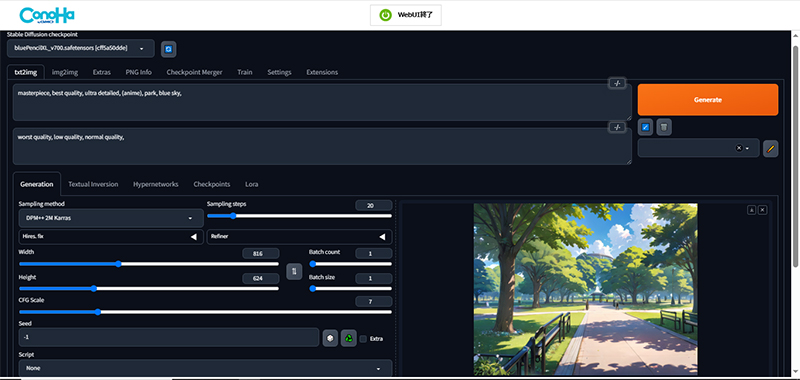Click the download icon above the image
The width and height of the screenshot is (800, 380).
[752, 210]
